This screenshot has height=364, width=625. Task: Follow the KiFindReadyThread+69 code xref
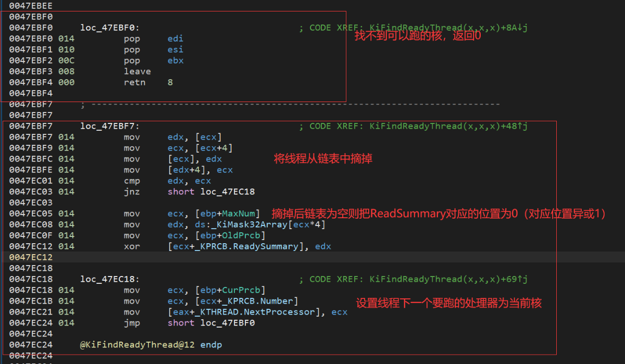click(449, 279)
